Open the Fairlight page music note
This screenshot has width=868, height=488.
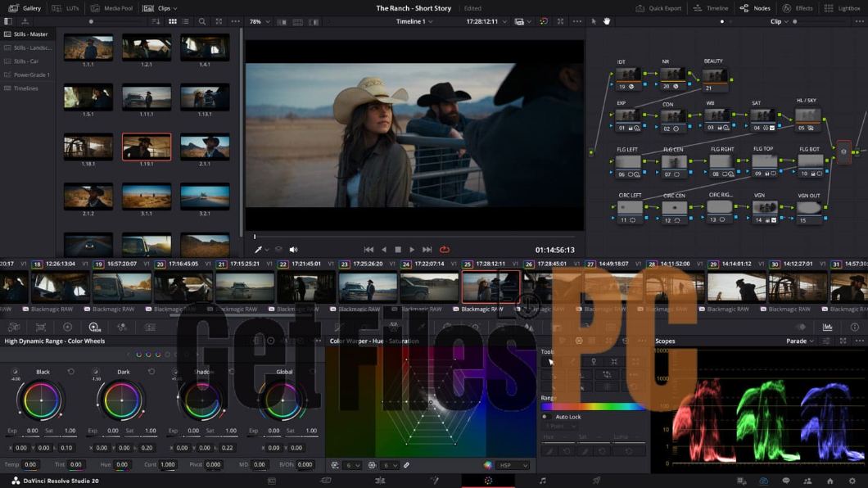point(542,481)
